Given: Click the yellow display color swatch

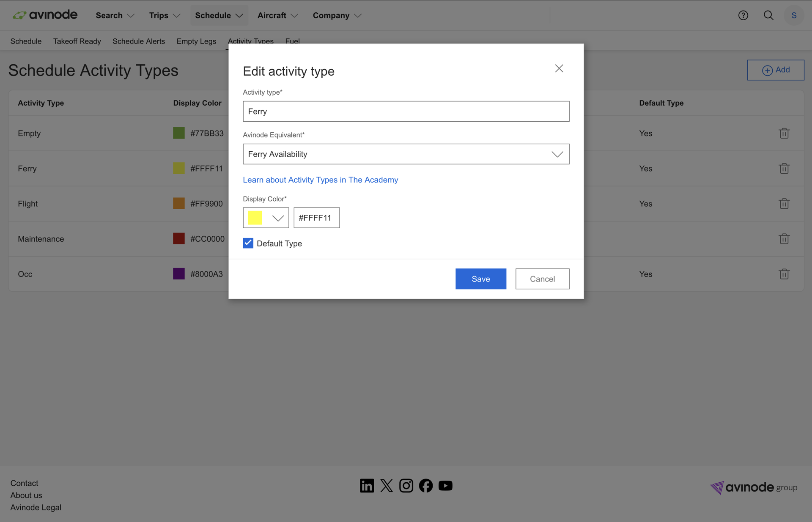Looking at the screenshot, I should coord(255,218).
